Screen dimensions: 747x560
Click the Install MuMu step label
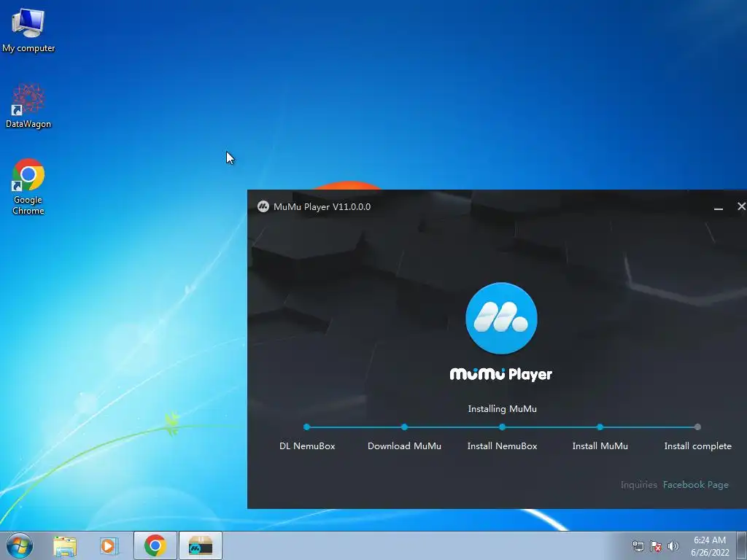tap(600, 446)
